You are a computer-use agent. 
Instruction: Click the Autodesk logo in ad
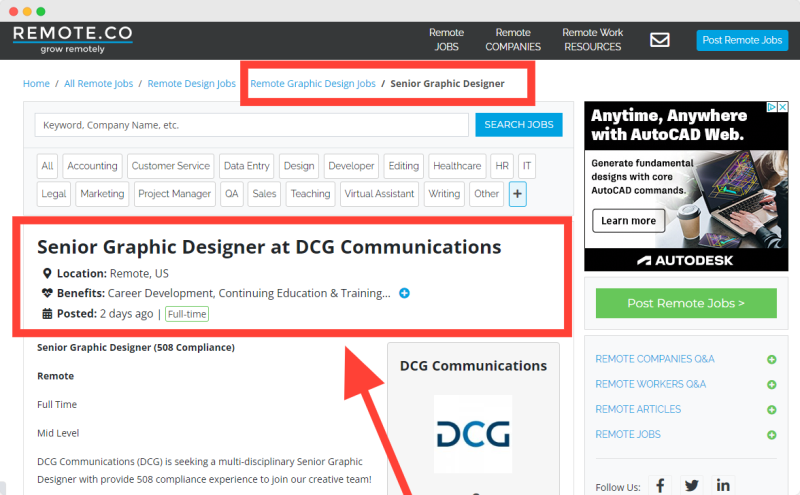click(685, 261)
